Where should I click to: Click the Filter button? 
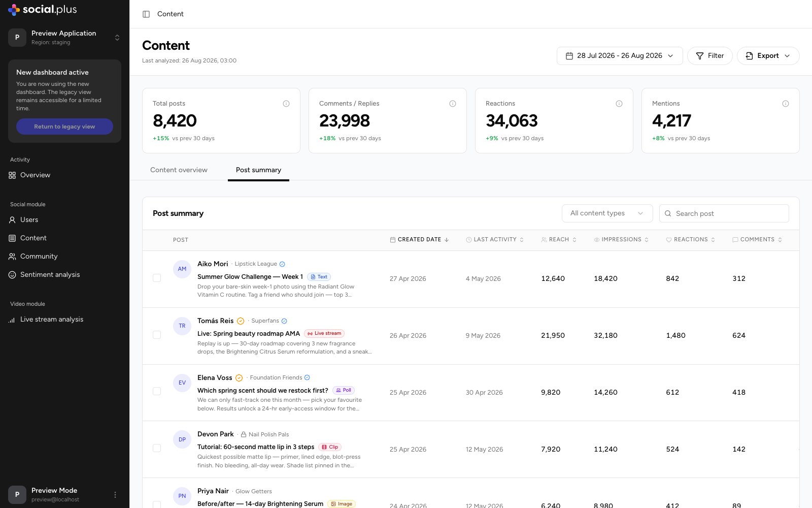click(x=709, y=56)
